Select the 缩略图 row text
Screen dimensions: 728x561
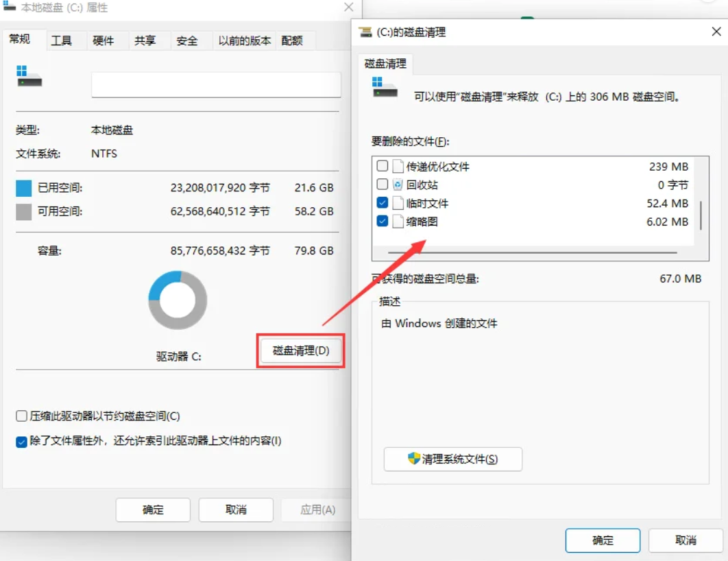point(422,222)
